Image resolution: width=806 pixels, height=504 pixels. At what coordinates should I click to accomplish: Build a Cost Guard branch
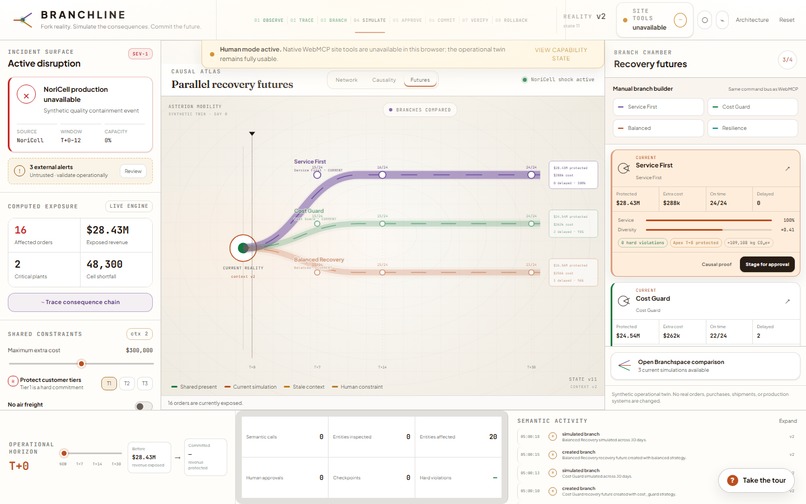[753, 107]
